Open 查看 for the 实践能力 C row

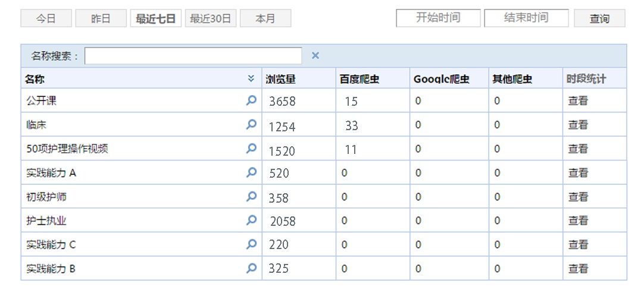pyautogui.click(x=578, y=245)
